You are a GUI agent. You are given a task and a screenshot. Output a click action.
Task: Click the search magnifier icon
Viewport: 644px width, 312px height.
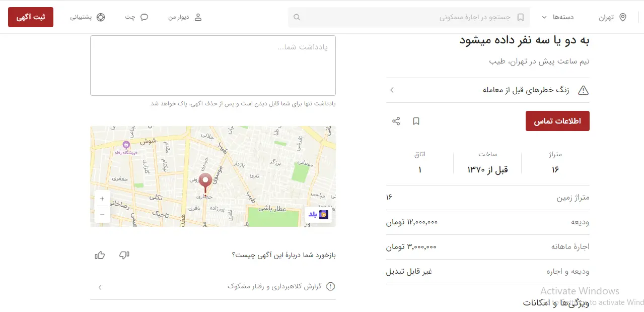click(297, 17)
